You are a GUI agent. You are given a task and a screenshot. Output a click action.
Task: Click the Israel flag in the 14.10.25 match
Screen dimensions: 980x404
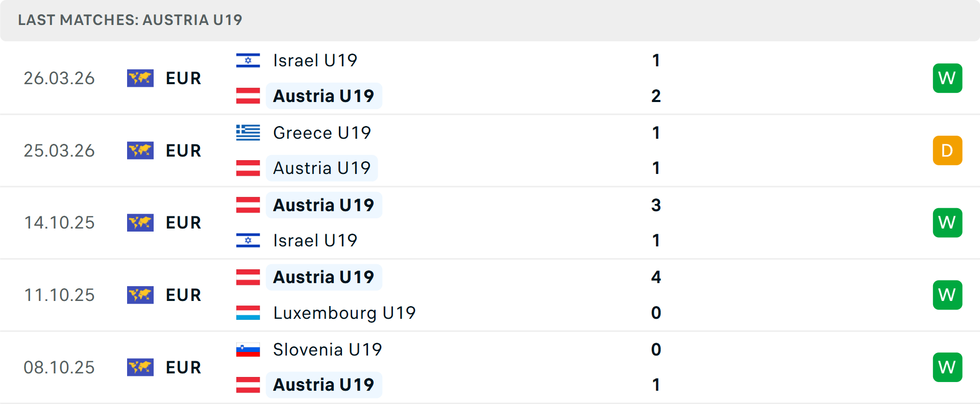click(x=248, y=240)
